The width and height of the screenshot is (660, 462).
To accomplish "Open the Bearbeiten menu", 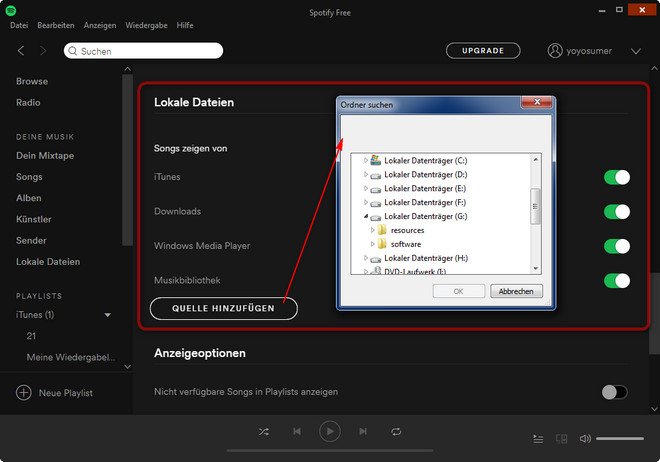I will (56, 25).
